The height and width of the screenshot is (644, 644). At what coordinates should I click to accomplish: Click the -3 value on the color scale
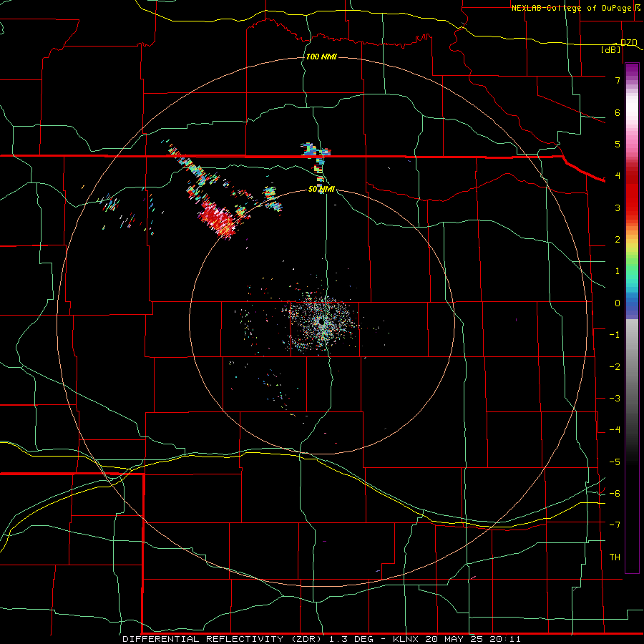[x=615, y=398]
